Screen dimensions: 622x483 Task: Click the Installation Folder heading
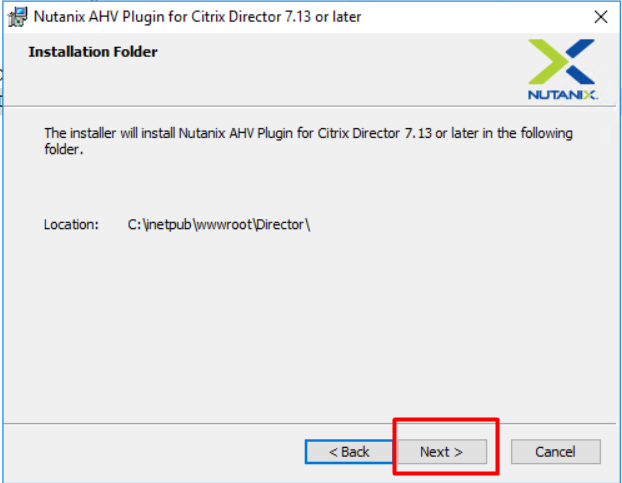click(93, 52)
